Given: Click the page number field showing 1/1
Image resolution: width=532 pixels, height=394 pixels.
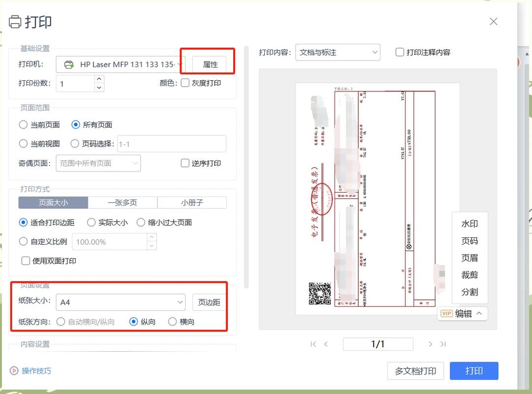Looking at the screenshot, I should 378,344.
